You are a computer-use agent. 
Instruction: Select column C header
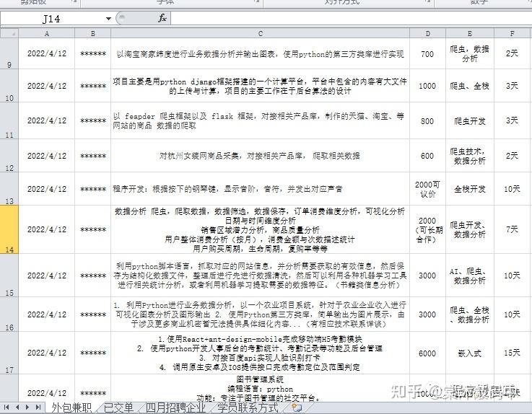[x=261, y=34]
